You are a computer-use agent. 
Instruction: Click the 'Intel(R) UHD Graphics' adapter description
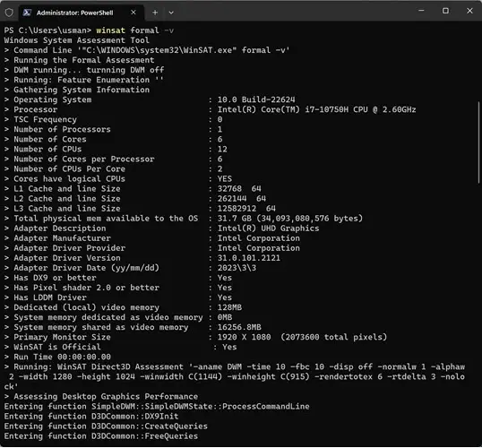tap(269, 228)
